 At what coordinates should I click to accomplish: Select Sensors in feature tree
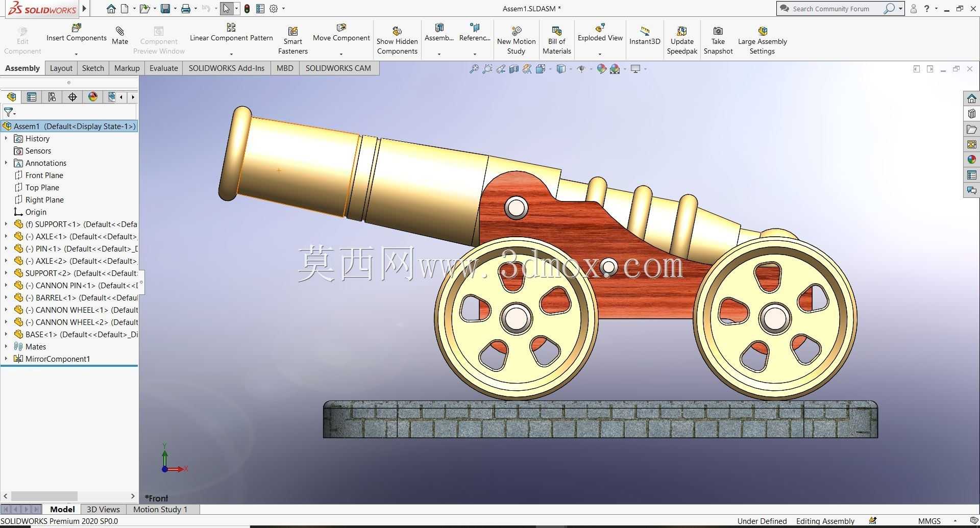[x=38, y=151]
